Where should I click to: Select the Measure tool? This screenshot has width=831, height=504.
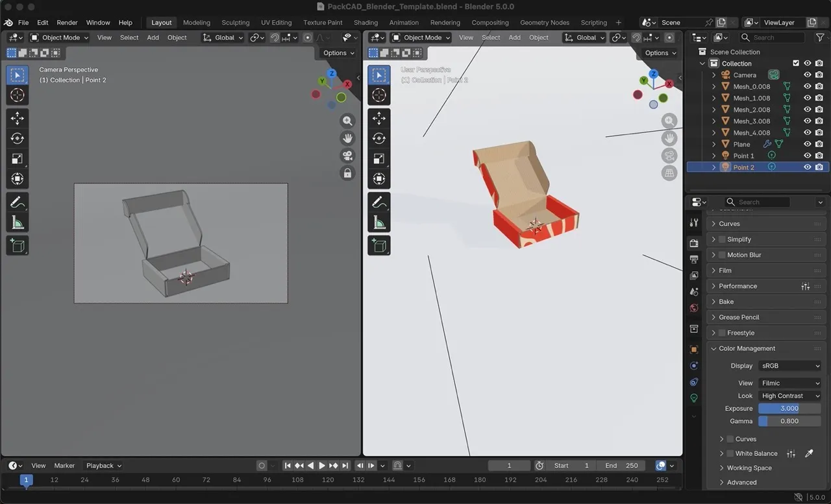coord(17,223)
